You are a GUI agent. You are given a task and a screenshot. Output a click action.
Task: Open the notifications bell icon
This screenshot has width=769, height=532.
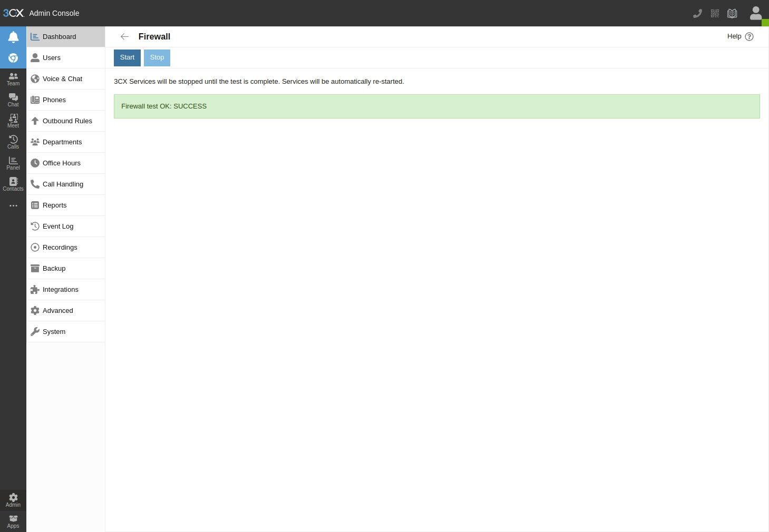click(x=13, y=37)
